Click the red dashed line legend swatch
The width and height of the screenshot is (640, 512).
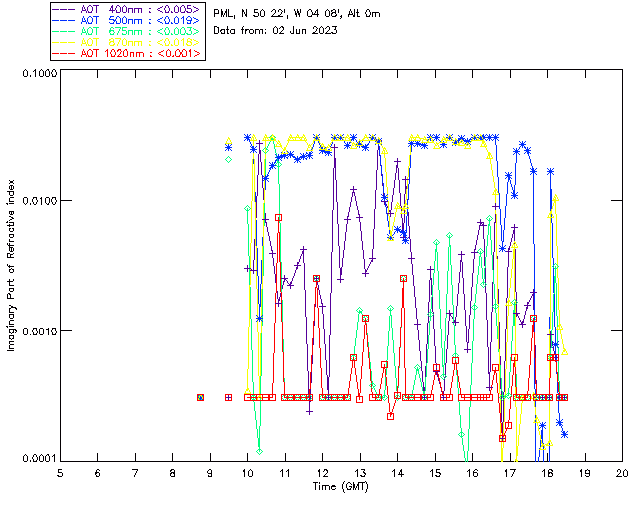tap(64, 53)
